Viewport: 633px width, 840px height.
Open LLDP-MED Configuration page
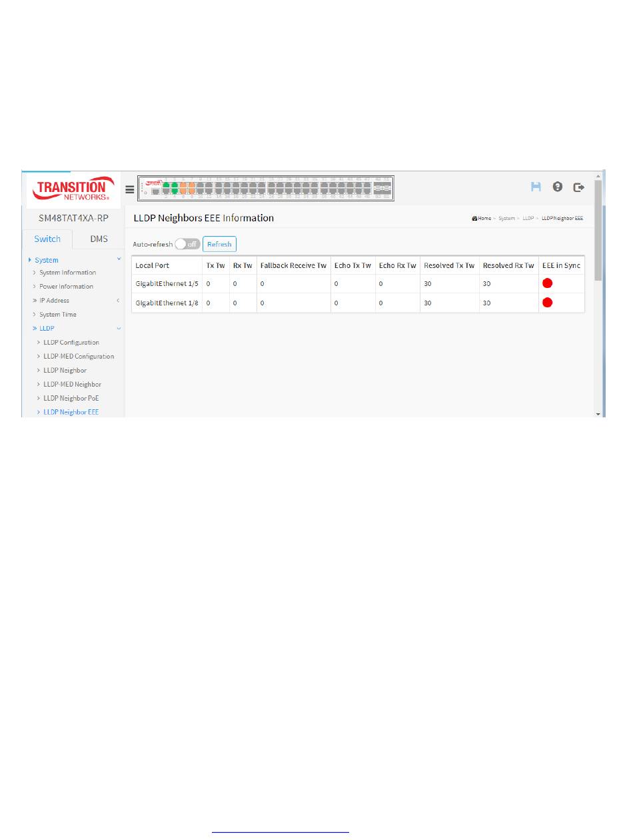pyautogui.click(x=79, y=357)
